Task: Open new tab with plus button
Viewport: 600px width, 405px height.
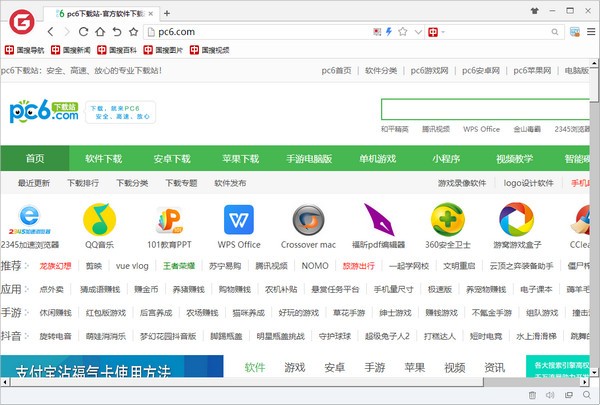Action: [x=167, y=12]
